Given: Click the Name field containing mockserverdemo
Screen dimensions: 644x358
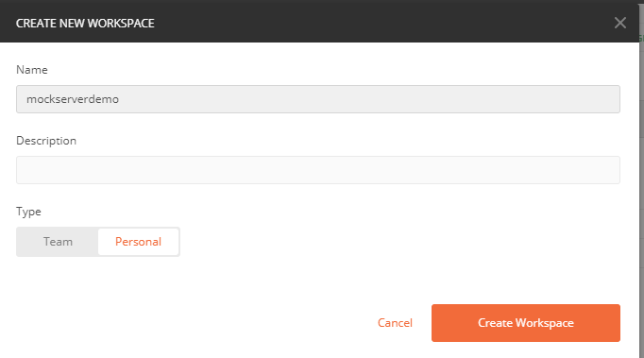Looking at the screenshot, I should (x=318, y=99).
